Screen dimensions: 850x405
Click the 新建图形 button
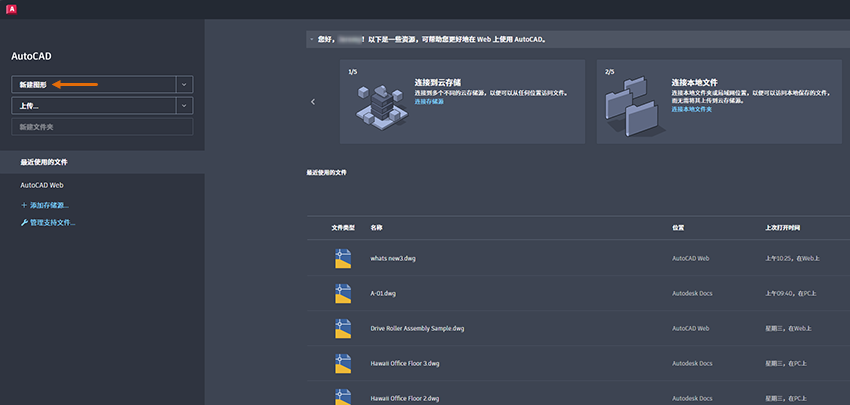pyautogui.click(x=94, y=85)
